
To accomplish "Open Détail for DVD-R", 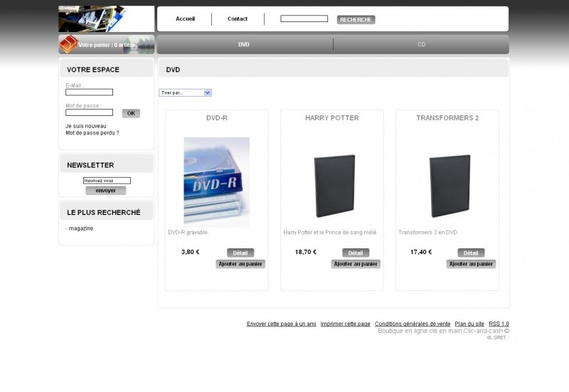I will pos(240,253).
